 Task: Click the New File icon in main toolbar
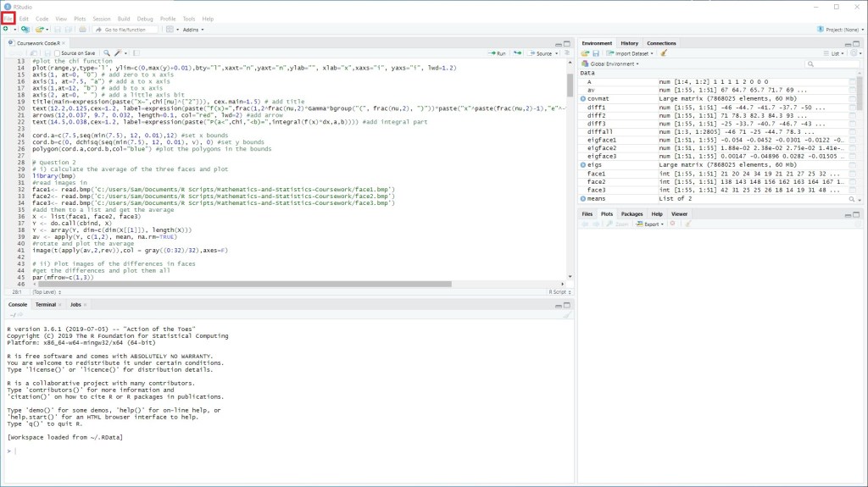5,30
